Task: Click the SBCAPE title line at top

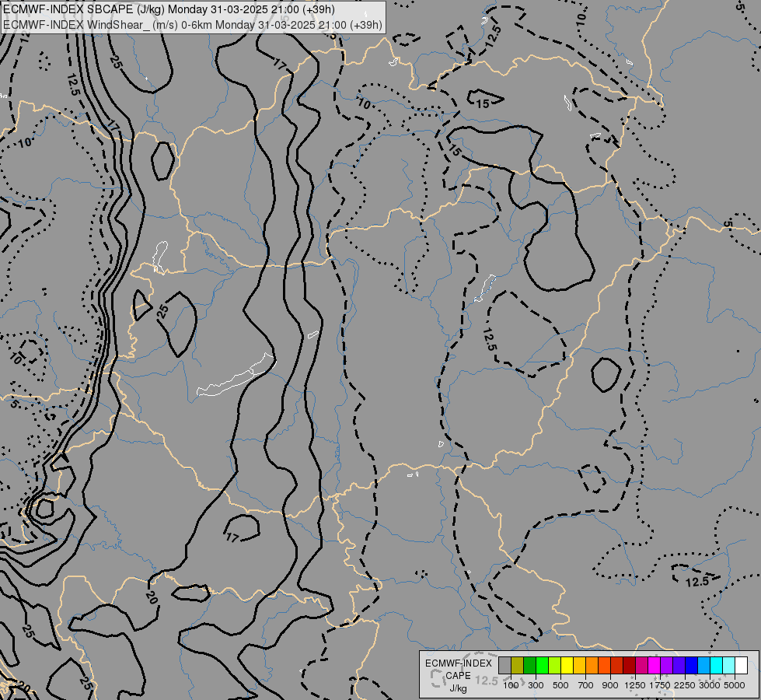Action: click(169, 9)
